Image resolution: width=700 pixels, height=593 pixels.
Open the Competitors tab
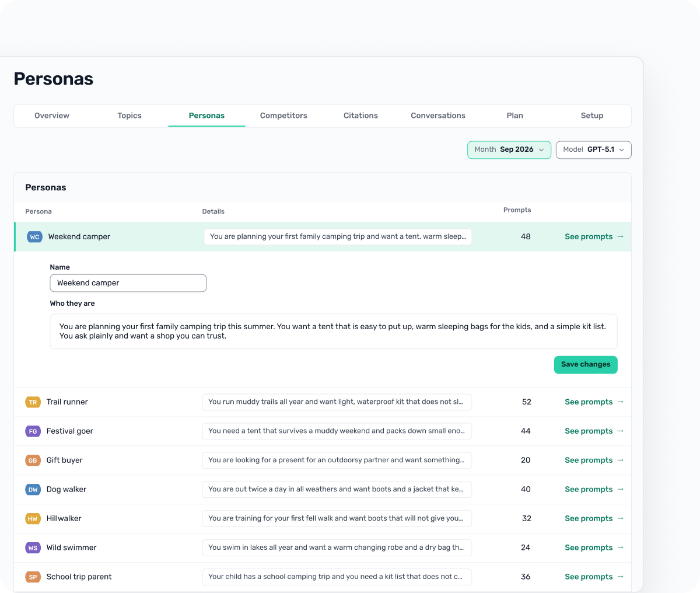[283, 116]
